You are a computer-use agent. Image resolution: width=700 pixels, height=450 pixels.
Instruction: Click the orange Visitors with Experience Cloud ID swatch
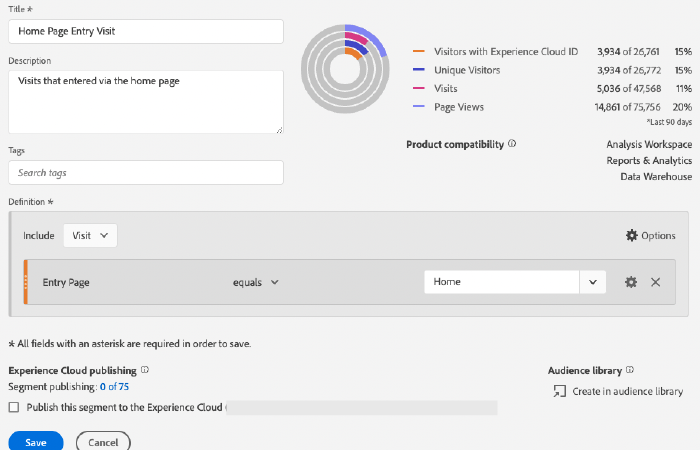point(419,51)
